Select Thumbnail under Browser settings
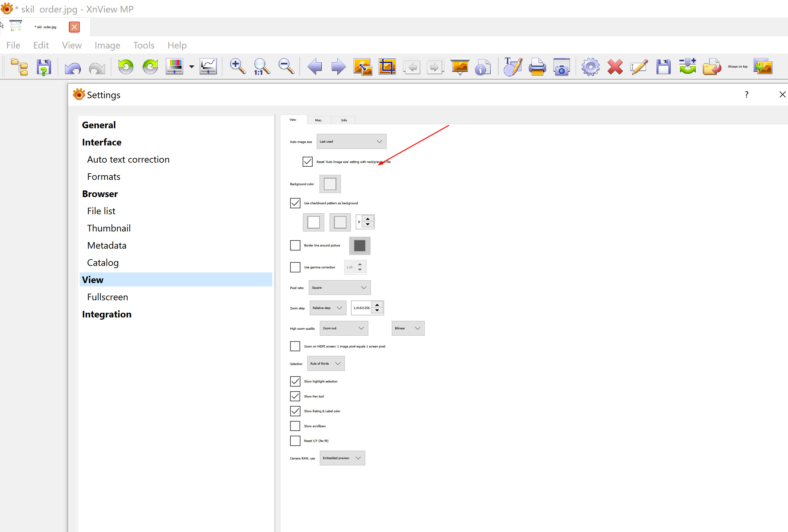This screenshot has width=788, height=532. tap(109, 228)
